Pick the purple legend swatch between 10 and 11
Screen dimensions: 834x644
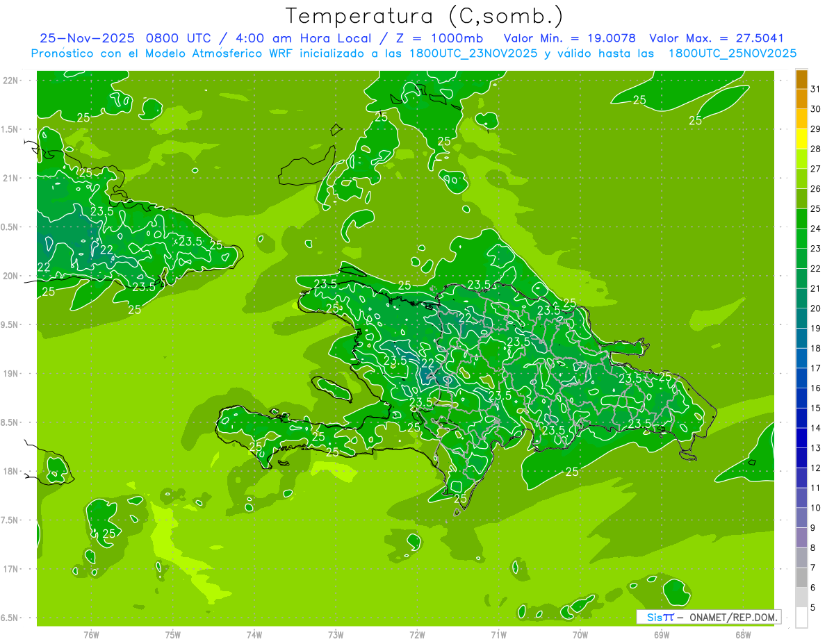(802, 498)
